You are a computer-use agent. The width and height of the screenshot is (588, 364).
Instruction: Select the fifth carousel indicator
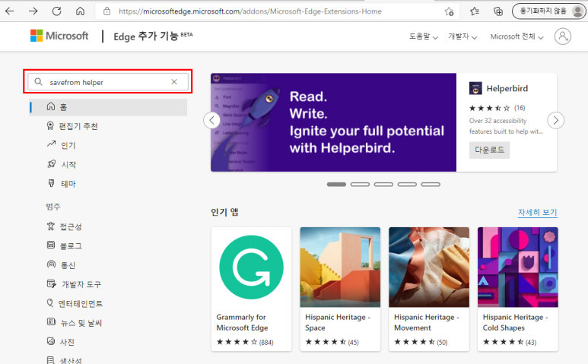(431, 184)
